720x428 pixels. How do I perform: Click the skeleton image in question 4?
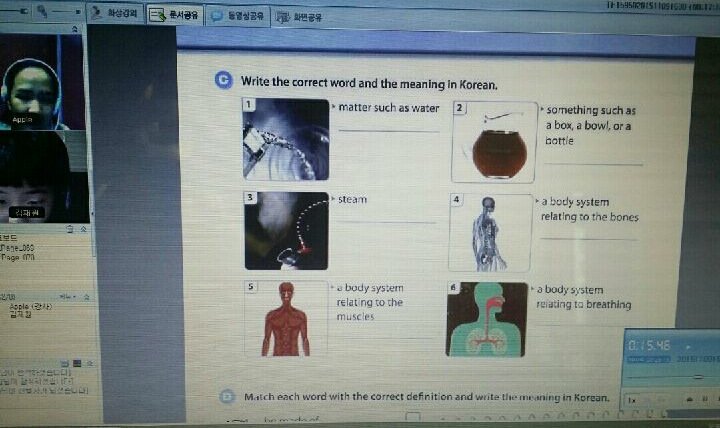coord(490,232)
